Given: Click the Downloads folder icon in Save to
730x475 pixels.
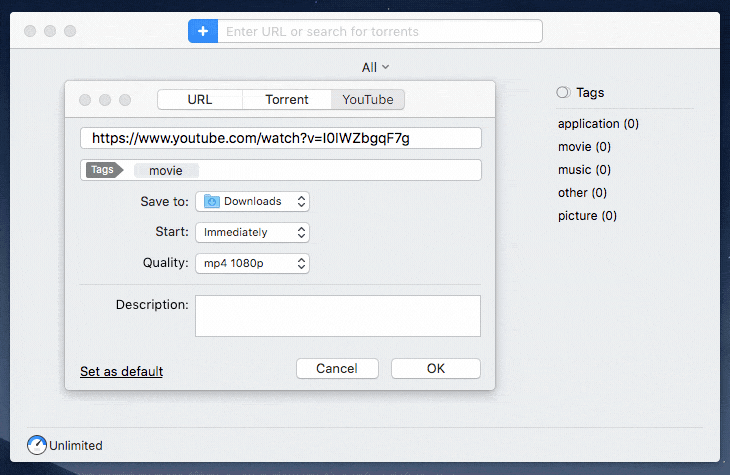Looking at the screenshot, I should tap(212, 201).
